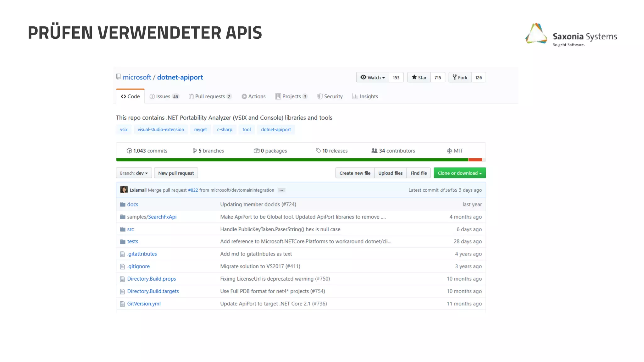
Task: Open pull request #822 link
Action: pyautogui.click(x=193, y=190)
